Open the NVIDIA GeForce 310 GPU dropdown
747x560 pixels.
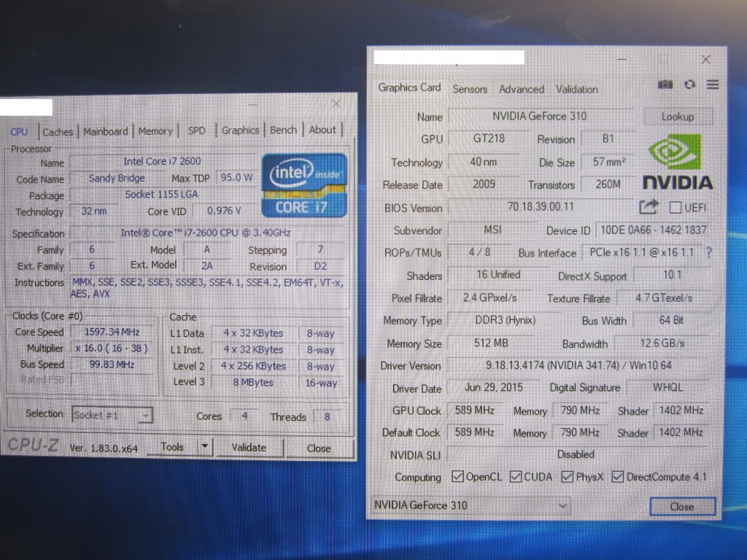[470, 505]
